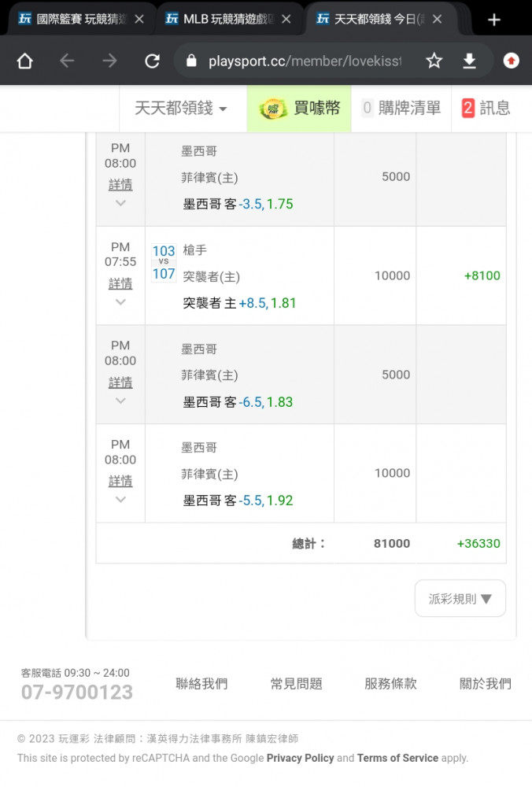Go back with the left arrow icon
Image resolution: width=532 pixels, height=787 pixels.
(67, 61)
